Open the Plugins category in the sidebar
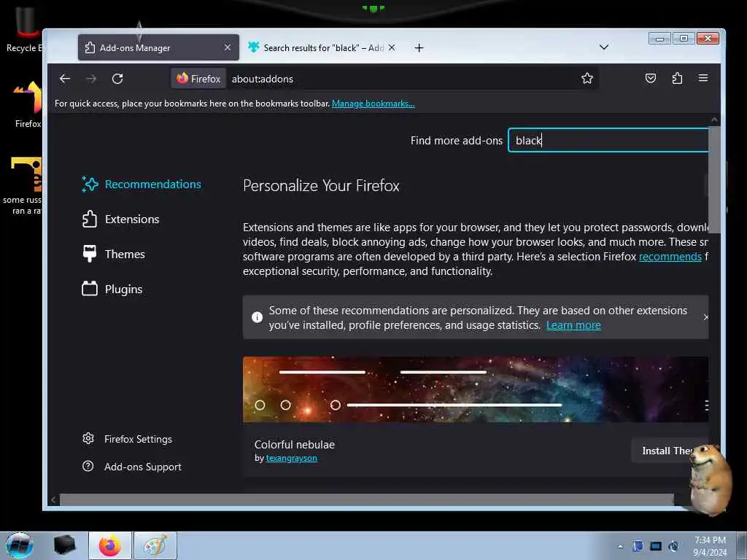 coord(112,289)
